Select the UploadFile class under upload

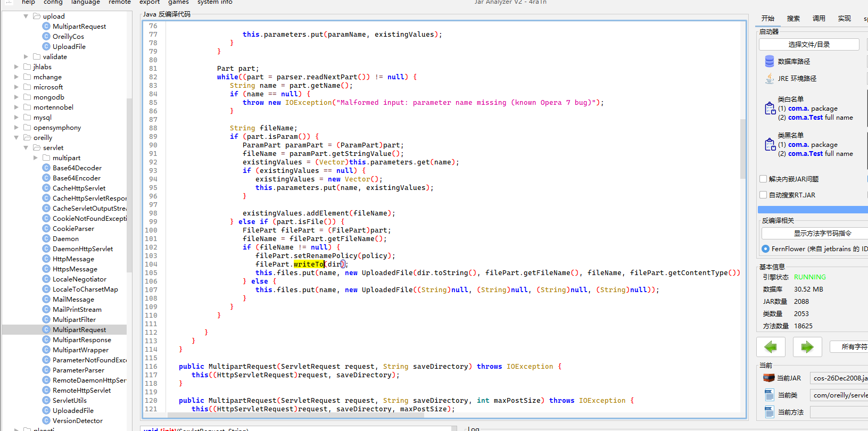(69, 46)
